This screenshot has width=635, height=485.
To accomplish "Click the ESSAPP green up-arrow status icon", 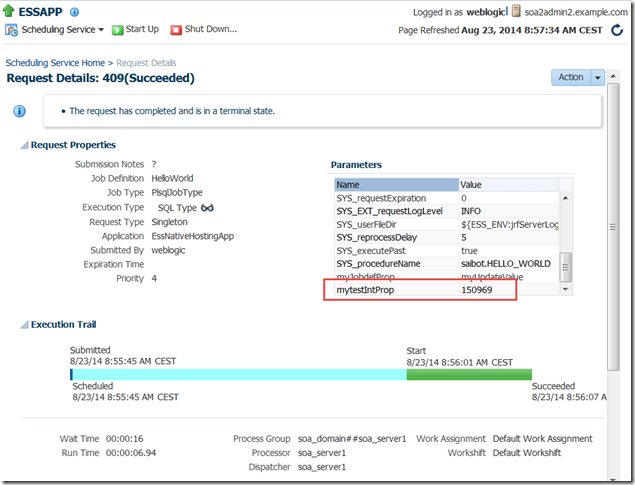I will point(10,12).
